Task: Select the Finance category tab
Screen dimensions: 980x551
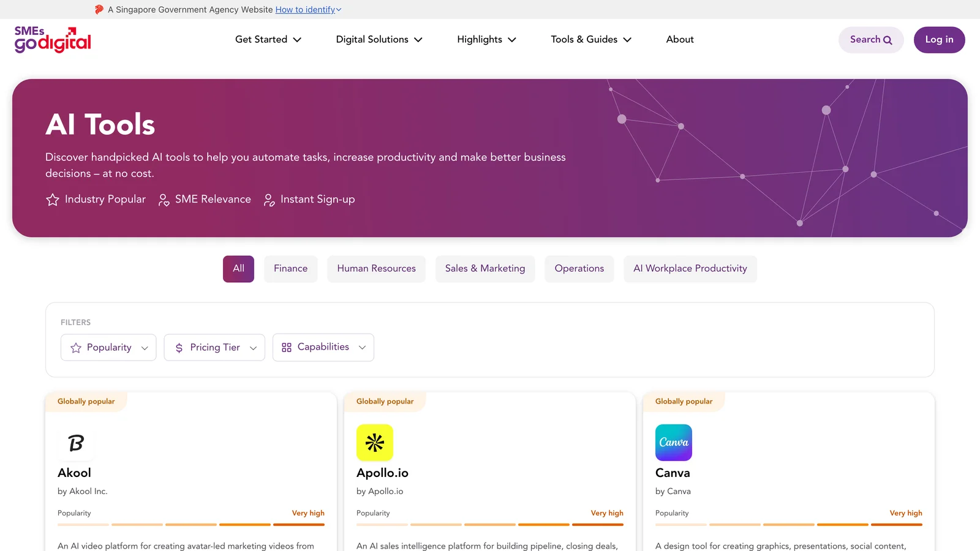Action: pos(291,269)
